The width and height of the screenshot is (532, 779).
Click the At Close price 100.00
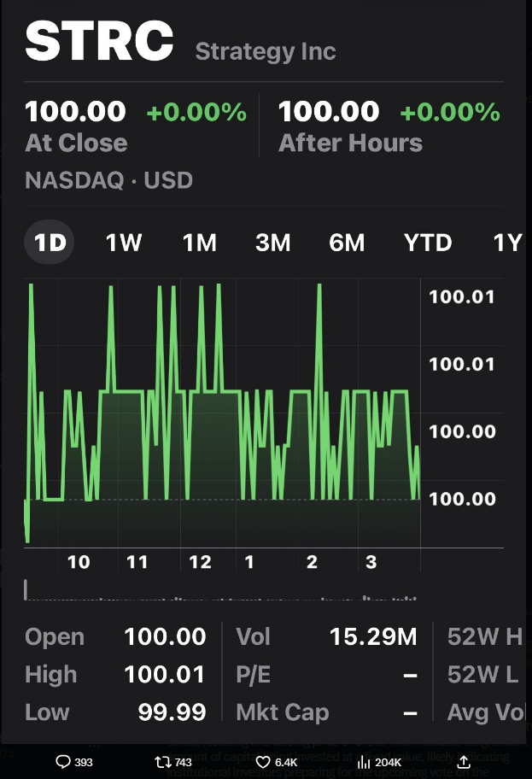coord(75,111)
